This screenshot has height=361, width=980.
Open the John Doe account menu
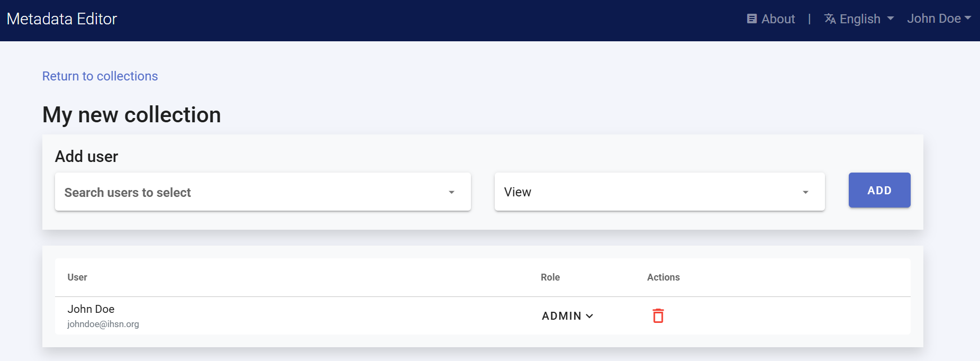934,19
